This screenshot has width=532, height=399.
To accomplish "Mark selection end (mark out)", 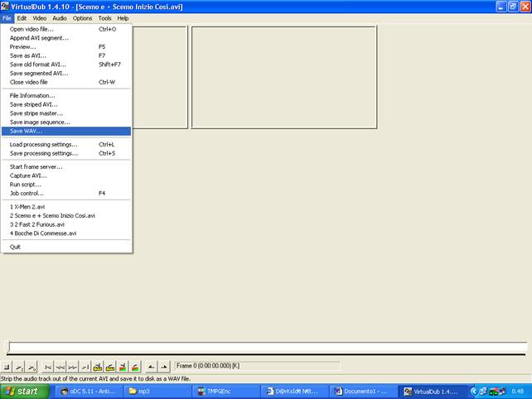I will pos(163,367).
